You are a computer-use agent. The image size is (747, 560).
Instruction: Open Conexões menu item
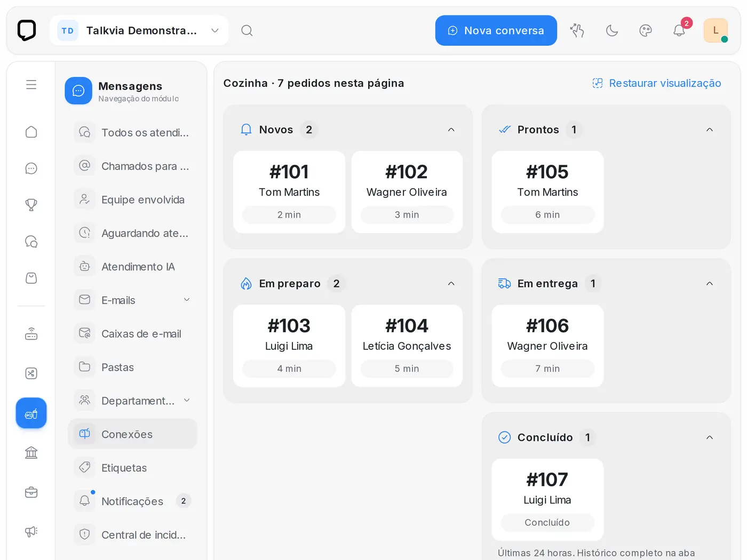132,434
